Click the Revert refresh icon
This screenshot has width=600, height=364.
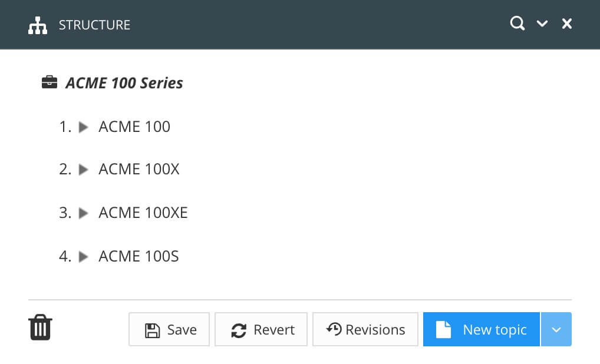(x=238, y=330)
